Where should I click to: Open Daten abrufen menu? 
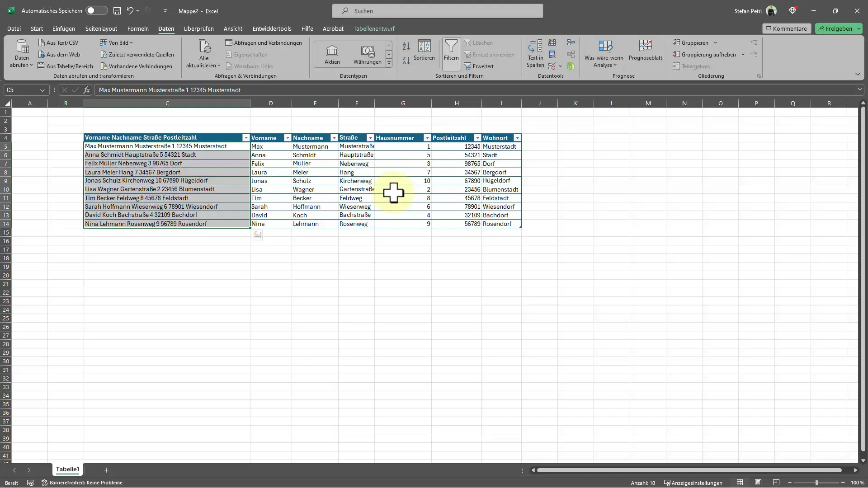click(x=22, y=54)
